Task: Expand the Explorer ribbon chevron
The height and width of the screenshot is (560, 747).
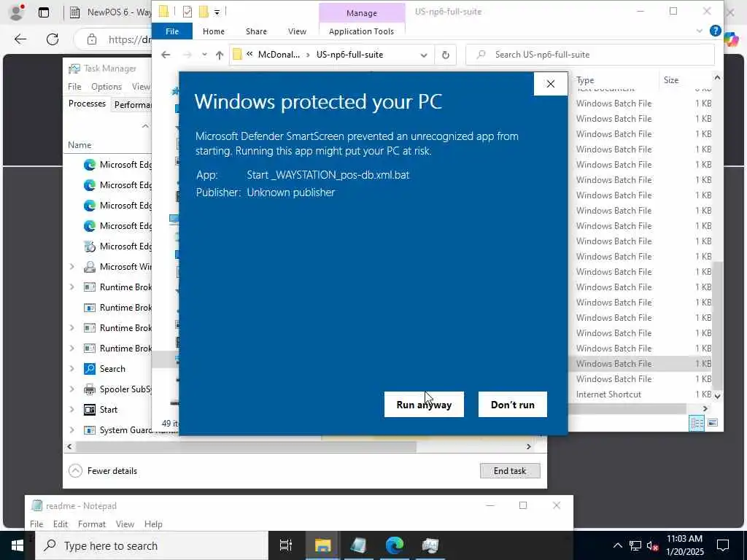Action: (699, 31)
